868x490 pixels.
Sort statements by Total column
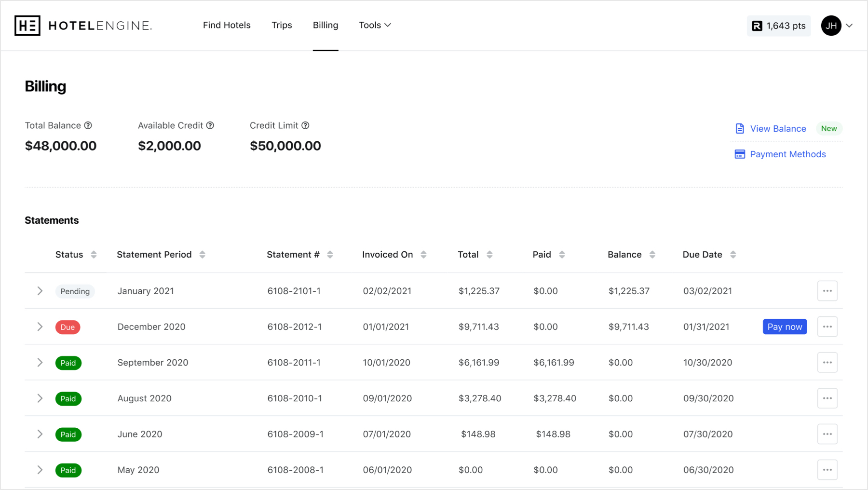pos(489,255)
